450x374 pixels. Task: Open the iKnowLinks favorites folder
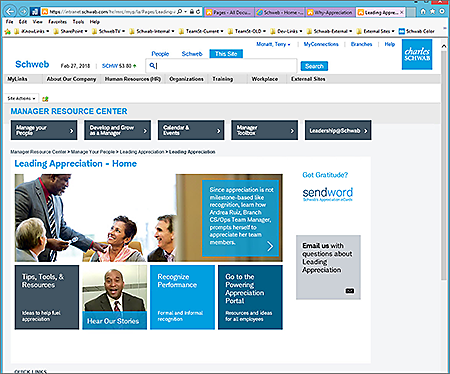(x=32, y=31)
